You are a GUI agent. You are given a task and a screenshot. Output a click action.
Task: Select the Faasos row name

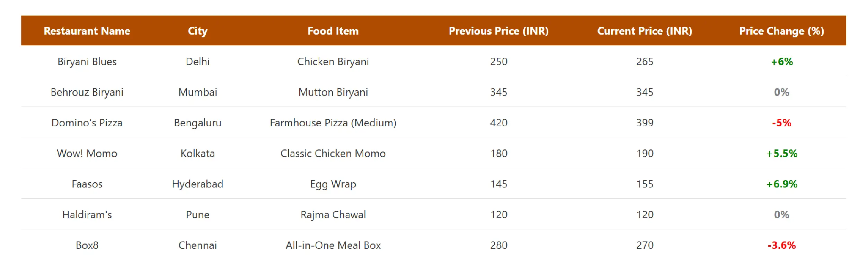[x=87, y=184]
